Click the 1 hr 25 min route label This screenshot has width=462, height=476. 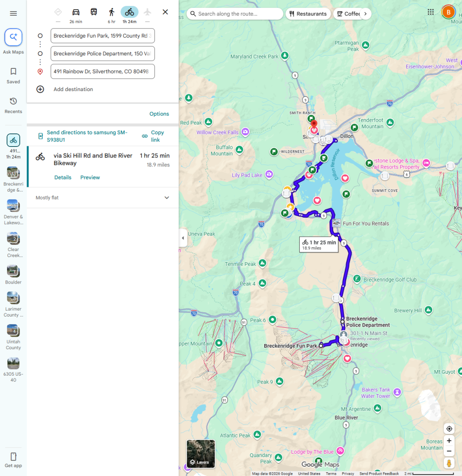tap(319, 245)
